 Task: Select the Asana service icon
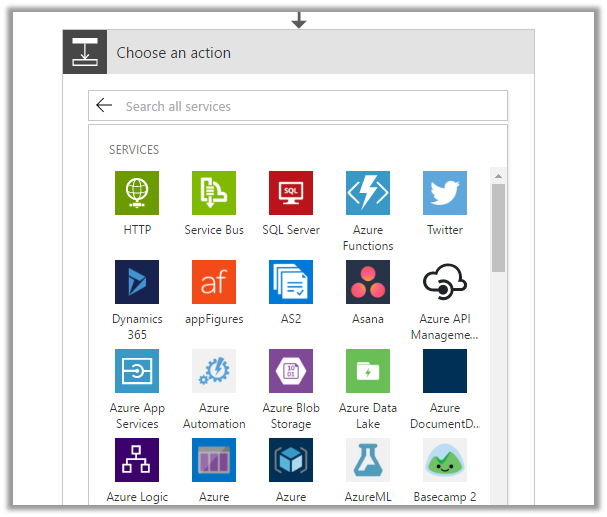(368, 282)
